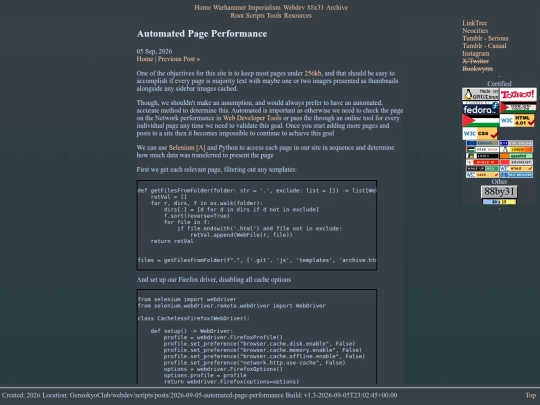The width and height of the screenshot is (540, 405).
Task: Open the Root sub-navigation link
Action: click(x=237, y=15)
